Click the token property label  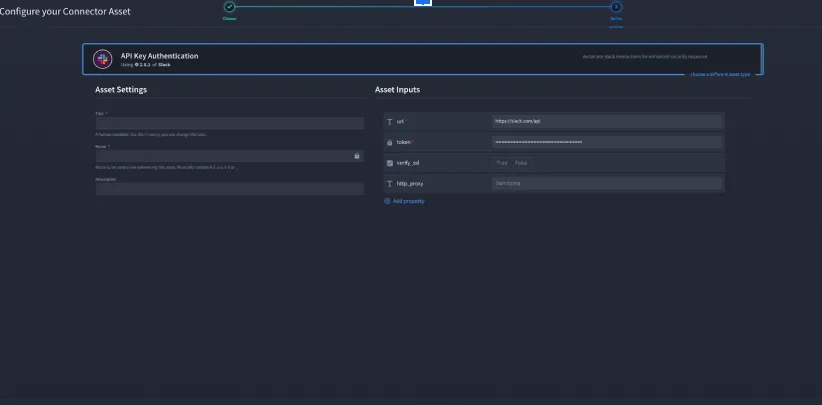pos(404,142)
